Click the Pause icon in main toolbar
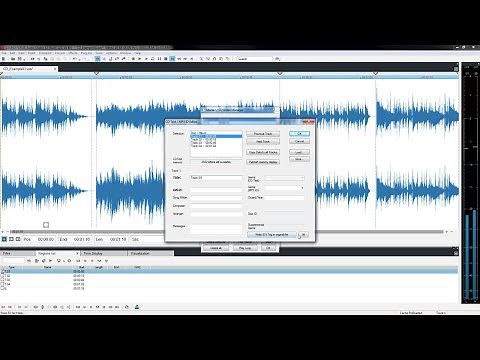The image size is (480, 360). (x=159, y=59)
